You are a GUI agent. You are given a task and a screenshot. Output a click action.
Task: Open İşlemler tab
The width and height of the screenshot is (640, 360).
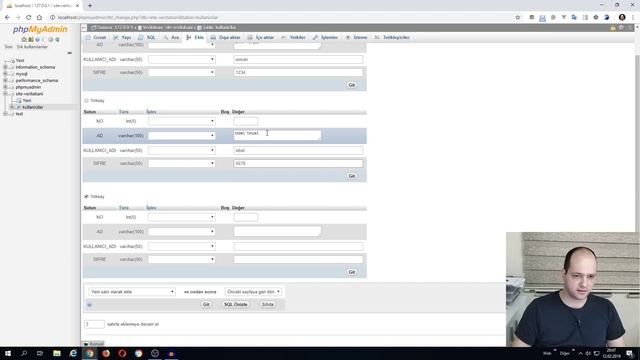coord(325,38)
